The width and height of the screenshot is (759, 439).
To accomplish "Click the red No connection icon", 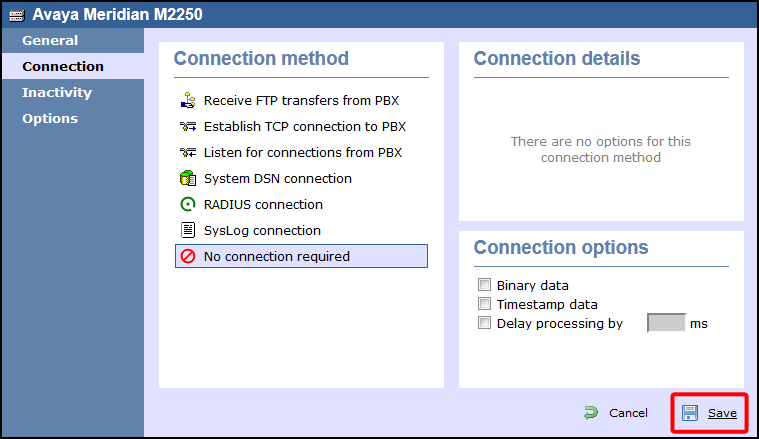I will [186, 257].
